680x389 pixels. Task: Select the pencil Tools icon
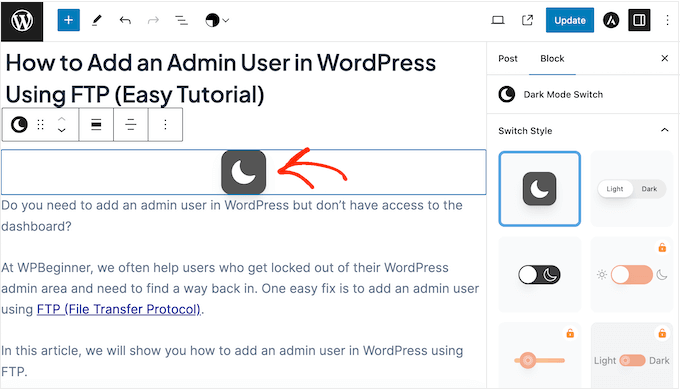(x=97, y=20)
